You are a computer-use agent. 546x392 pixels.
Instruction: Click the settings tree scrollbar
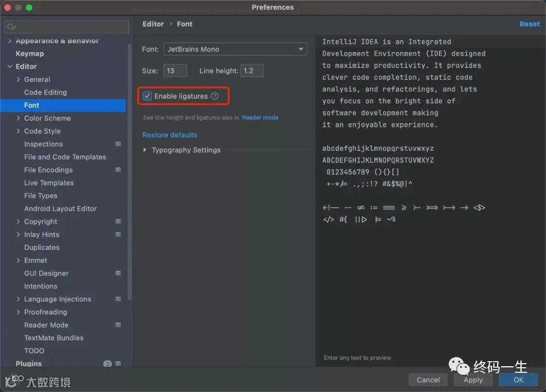pyautogui.click(x=129, y=171)
